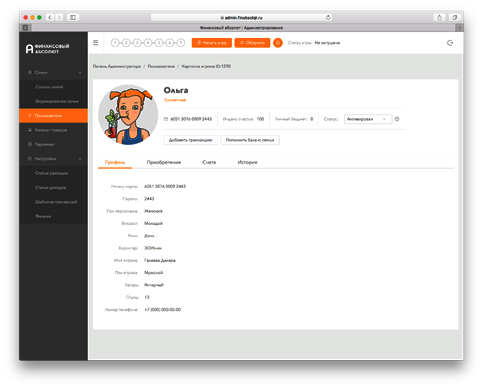
Task: Click 'Пополнить баланс семьи' button
Action: [250, 140]
